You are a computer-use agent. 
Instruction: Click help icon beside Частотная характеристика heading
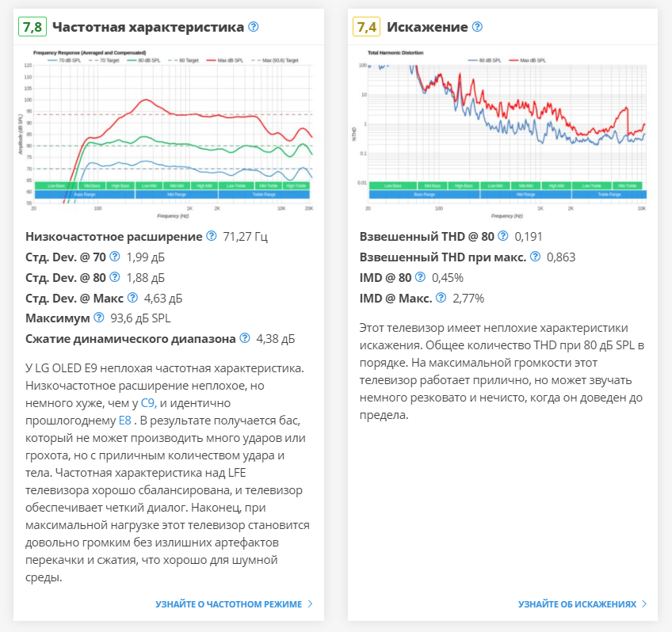254,27
